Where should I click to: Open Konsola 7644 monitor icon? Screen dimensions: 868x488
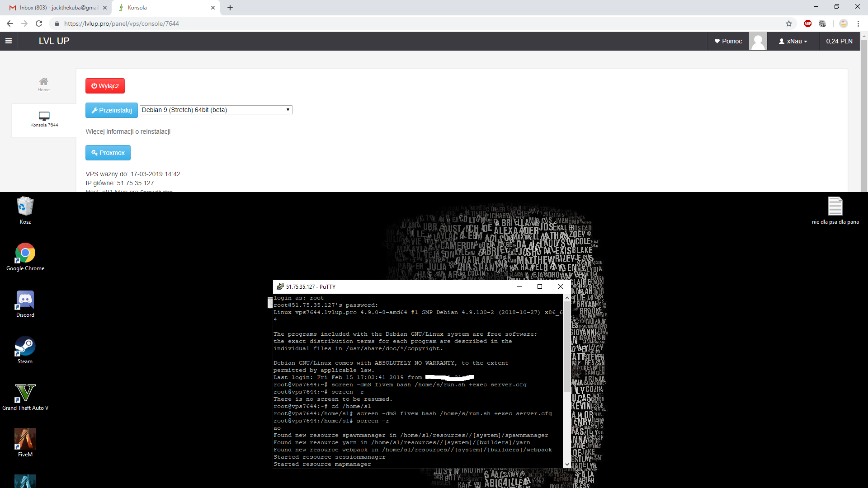point(44,116)
